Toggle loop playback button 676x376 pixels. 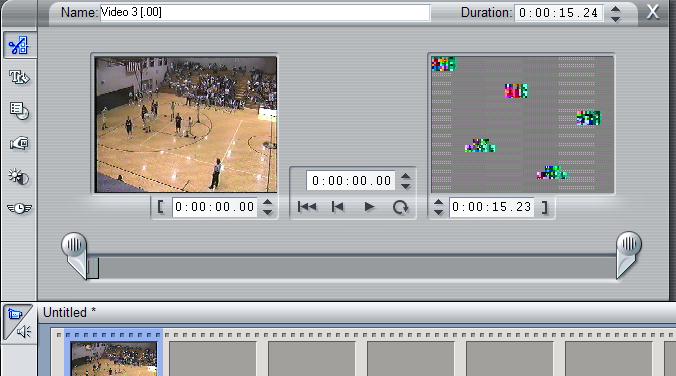coord(400,207)
